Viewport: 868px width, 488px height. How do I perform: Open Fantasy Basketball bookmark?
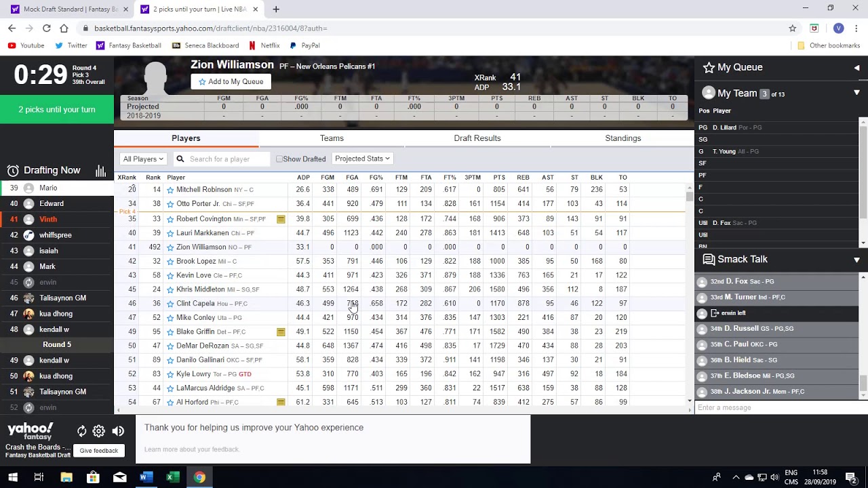129,45
